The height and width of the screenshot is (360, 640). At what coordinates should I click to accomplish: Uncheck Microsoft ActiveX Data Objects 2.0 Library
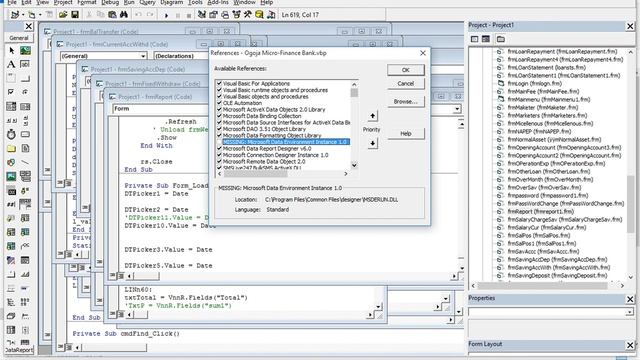(x=219, y=109)
